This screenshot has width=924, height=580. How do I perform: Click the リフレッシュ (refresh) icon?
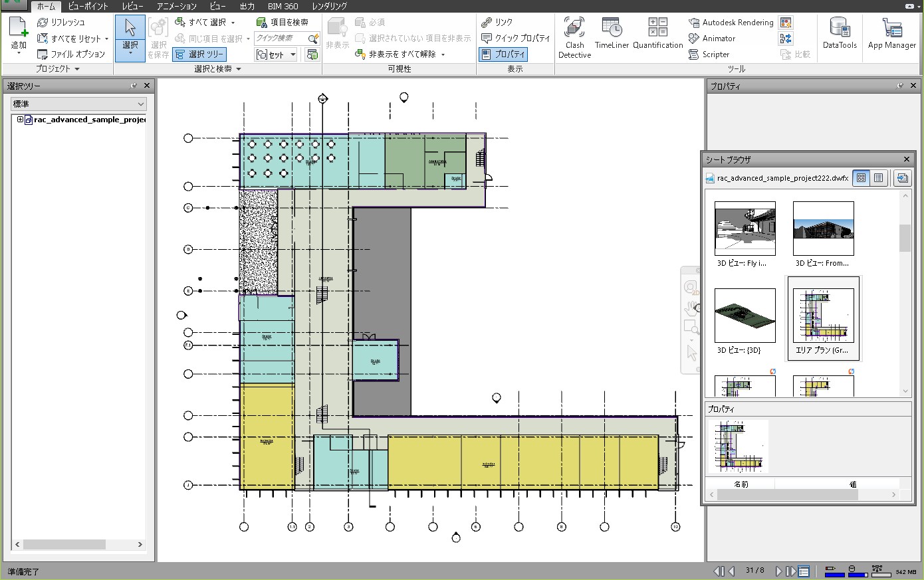pos(42,22)
